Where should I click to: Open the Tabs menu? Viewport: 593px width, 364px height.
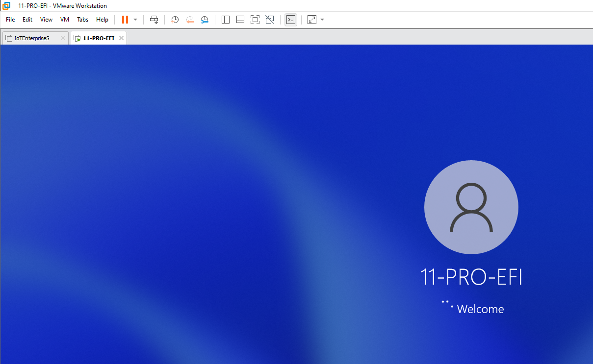[x=83, y=20]
